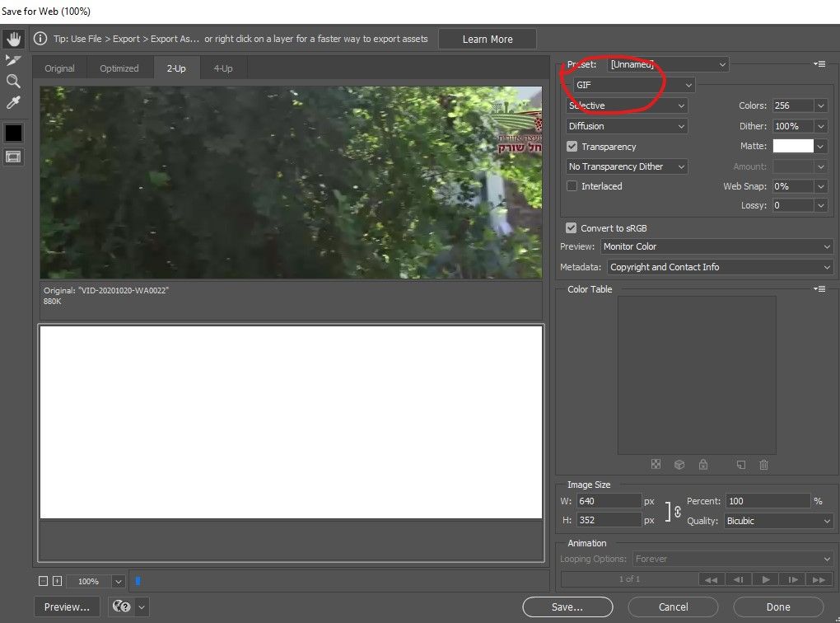
Task: Play the animation
Action: 766,579
